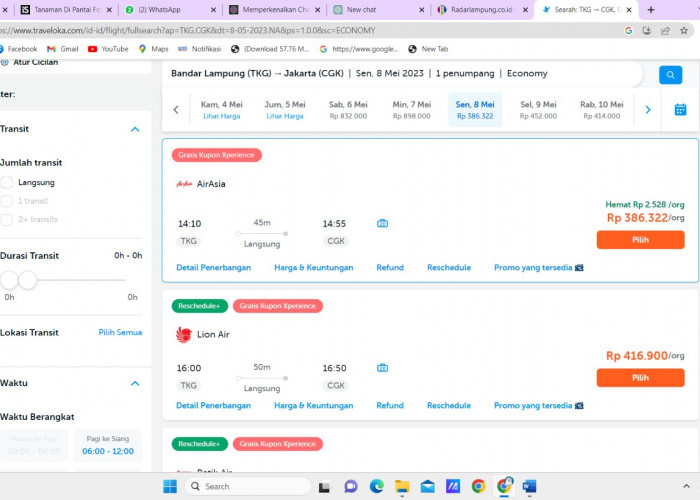
Task: Click the share page icon in address bar
Action: pos(665,30)
